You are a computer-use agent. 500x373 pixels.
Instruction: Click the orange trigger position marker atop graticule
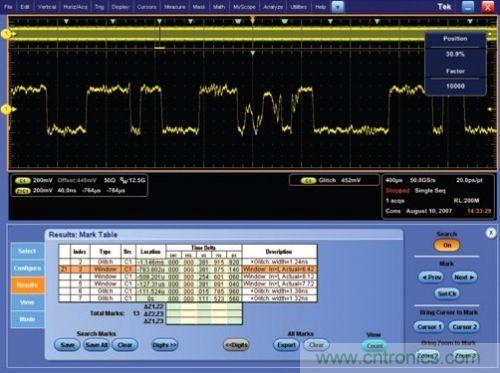253,19
